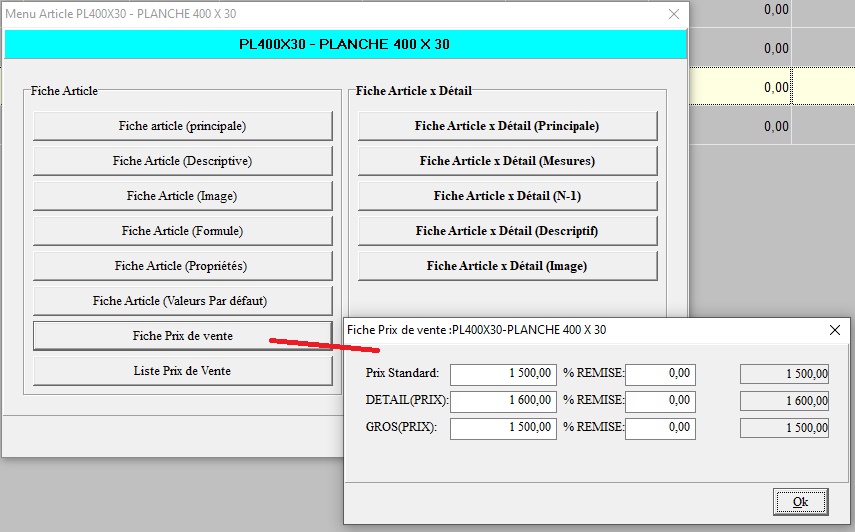Select % REMISE field for Prix Standard
Image resolution: width=855 pixels, height=532 pixels.
point(660,374)
